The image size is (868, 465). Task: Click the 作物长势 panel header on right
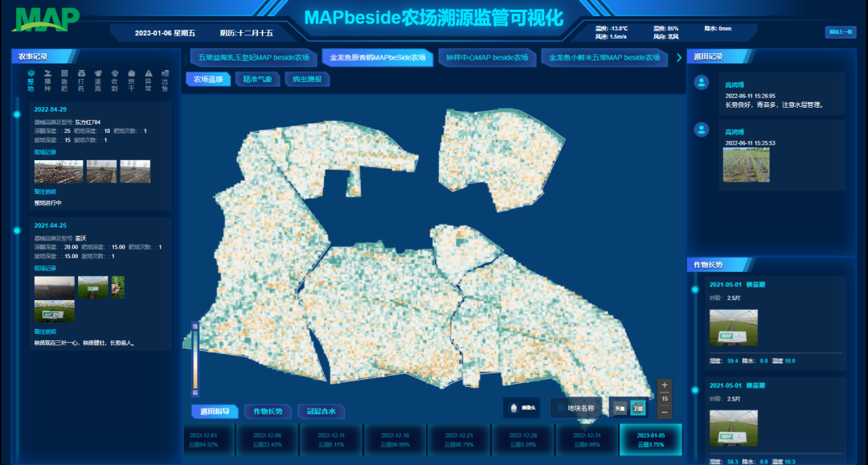(721, 265)
